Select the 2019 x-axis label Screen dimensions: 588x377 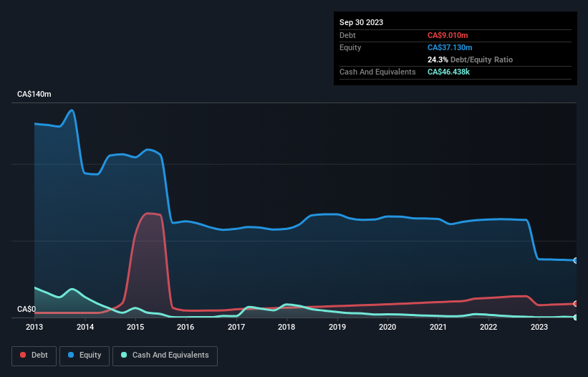pyautogui.click(x=337, y=327)
